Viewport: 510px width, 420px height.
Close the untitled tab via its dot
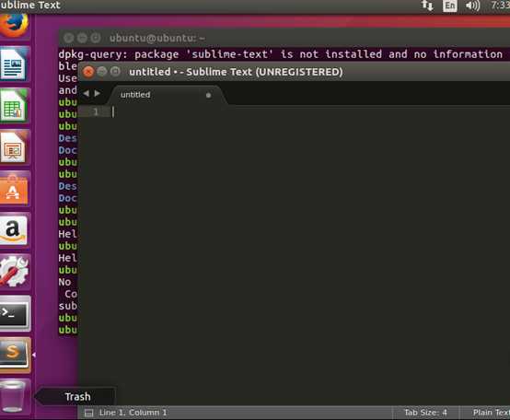(208, 95)
